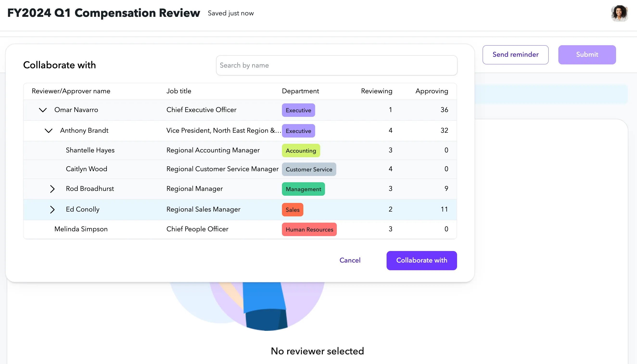Screen dimensions: 637x364
Task: Open the user profile avatar
Action: [619, 13]
